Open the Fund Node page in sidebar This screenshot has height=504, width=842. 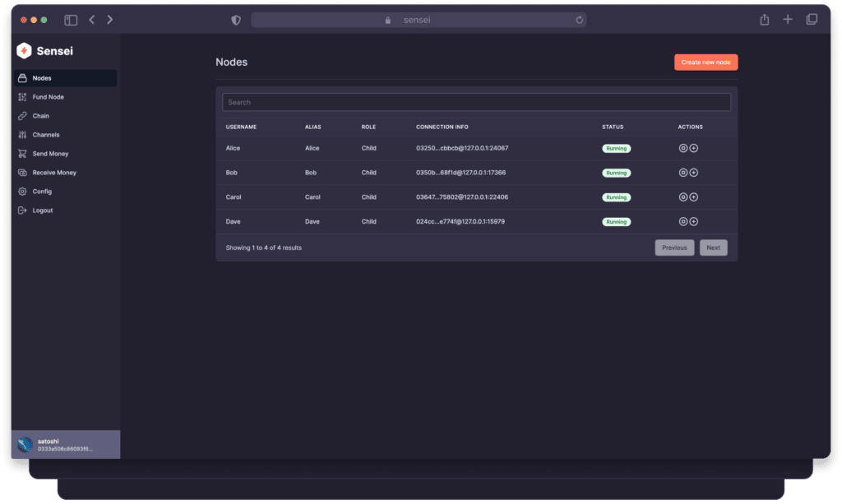pyautogui.click(x=48, y=97)
